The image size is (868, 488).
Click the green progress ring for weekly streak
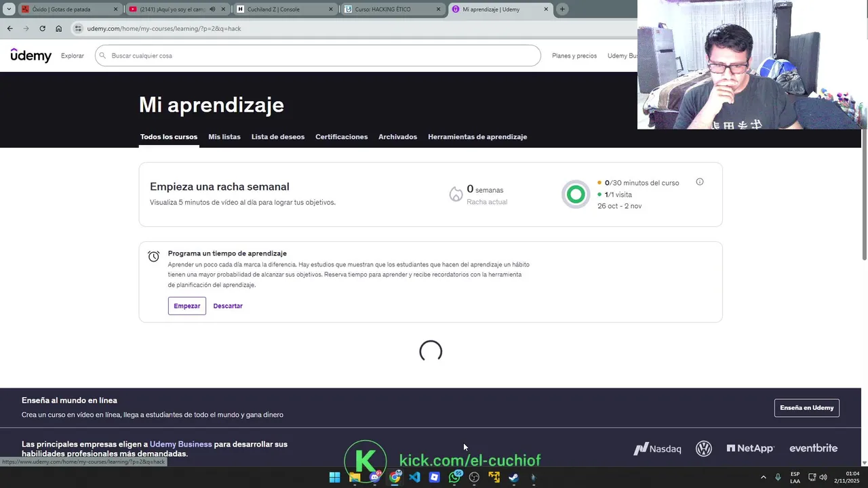point(576,195)
